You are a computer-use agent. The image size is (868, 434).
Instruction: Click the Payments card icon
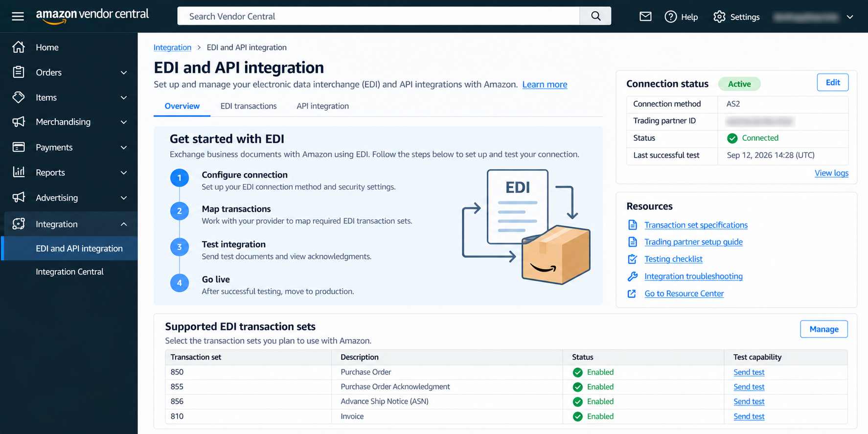[19, 147]
